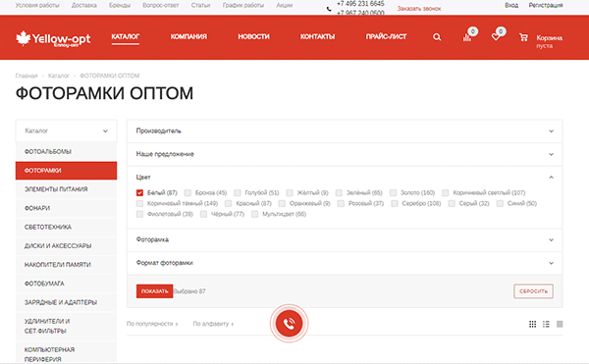Viewport: 589px width, 364px height.
Task: Select ФОНАРИ in the sidebar catalog
Action: tap(66, 208)
